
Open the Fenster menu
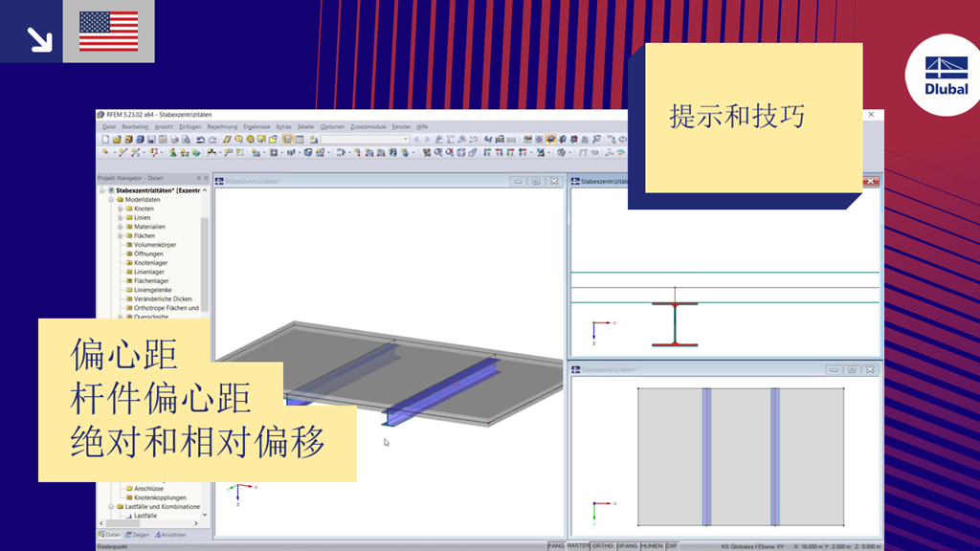401,127
